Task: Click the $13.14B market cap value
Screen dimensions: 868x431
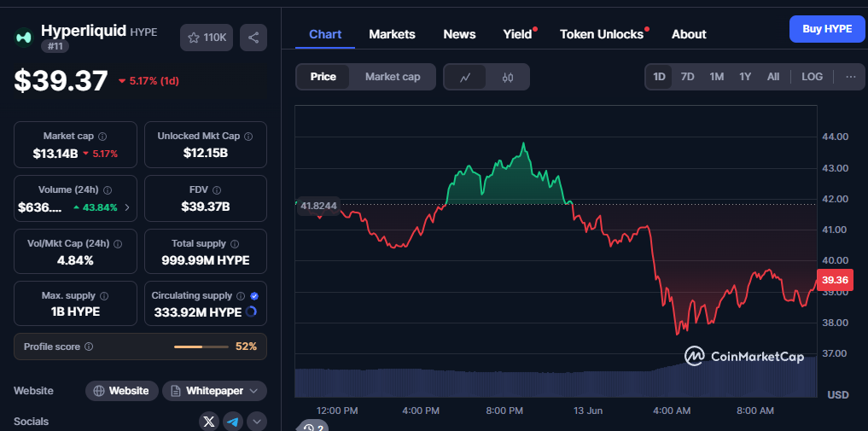Action: tap(55, 154)
